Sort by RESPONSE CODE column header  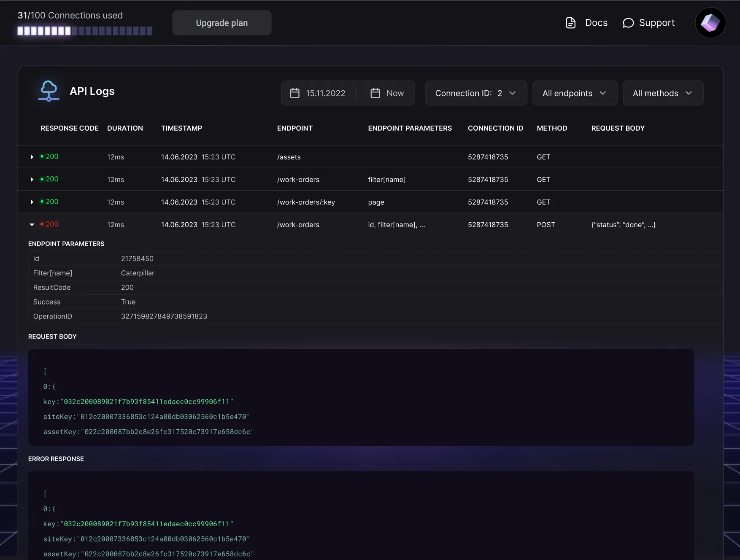click(x=70, y=128)
